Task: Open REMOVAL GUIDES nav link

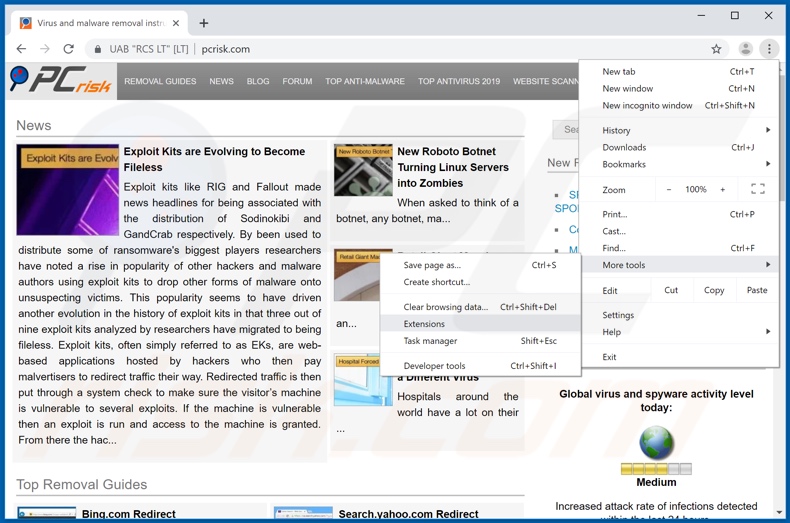Action: [160, 81]
